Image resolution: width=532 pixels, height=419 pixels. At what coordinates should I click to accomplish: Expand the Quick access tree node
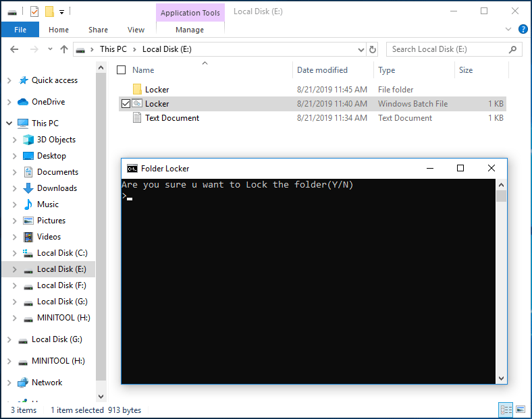9,80
